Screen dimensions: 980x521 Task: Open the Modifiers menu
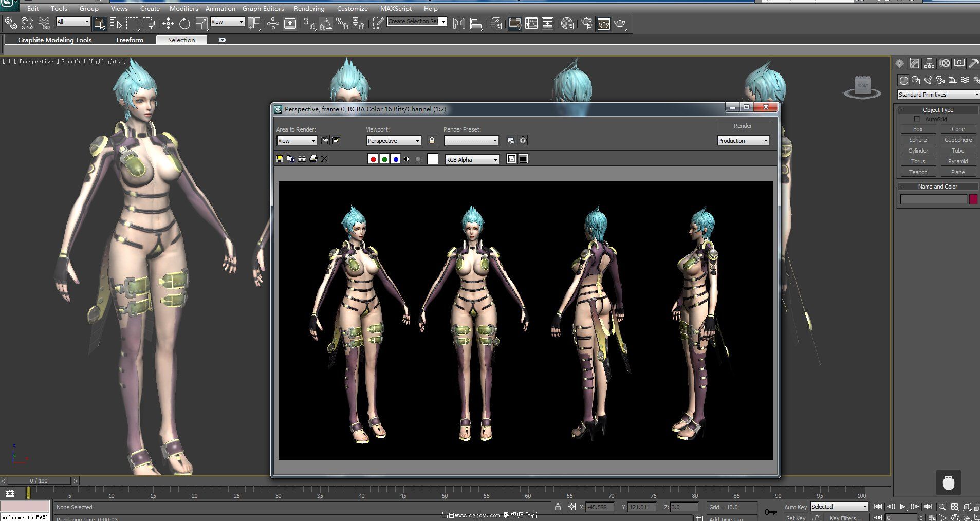tap(183, 9)
